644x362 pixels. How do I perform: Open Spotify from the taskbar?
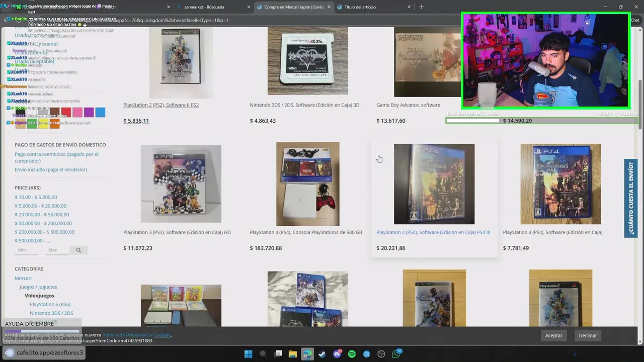point(352,354)
